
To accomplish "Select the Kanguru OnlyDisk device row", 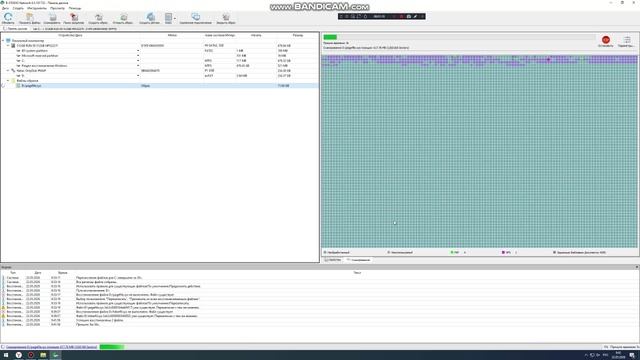I will [x=159, y=71].
